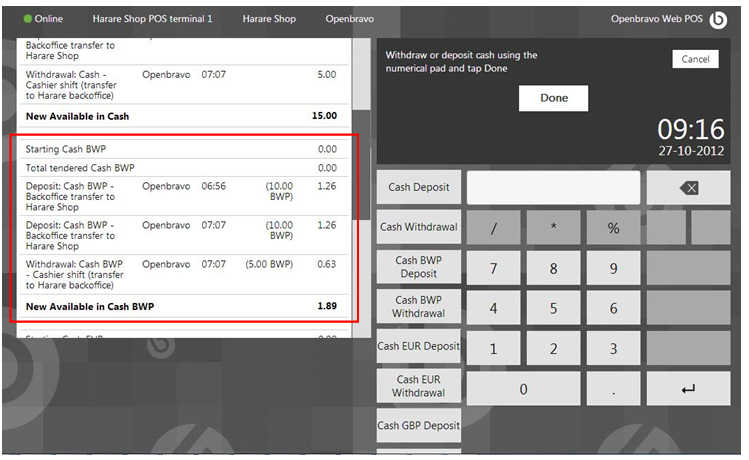Tap the percent key
This screenshot has height=460, width=749.
tap(613, 228)
